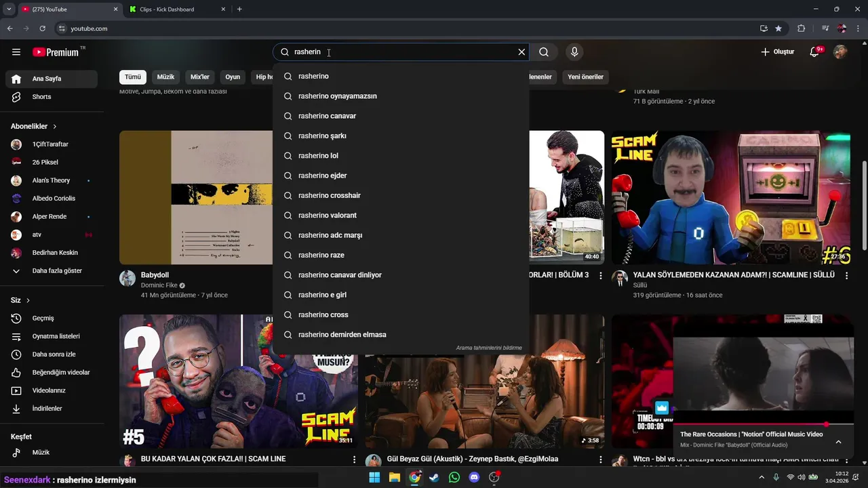Choose 'rasherino lol' suggestion
Screen dimensions: 868x488
401,156
